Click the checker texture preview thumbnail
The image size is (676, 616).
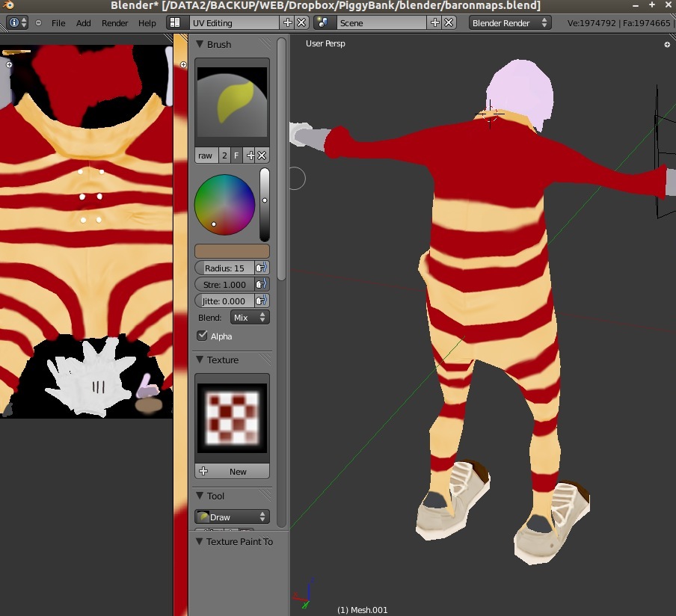tap(232, 416)
